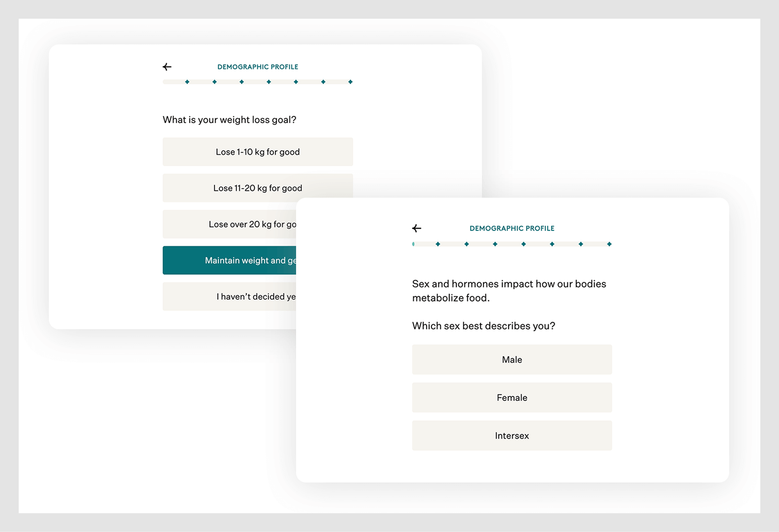Click the 'Which sex best describes you?' question text
The width and height of the screenshot is (779, 532).
484,325
